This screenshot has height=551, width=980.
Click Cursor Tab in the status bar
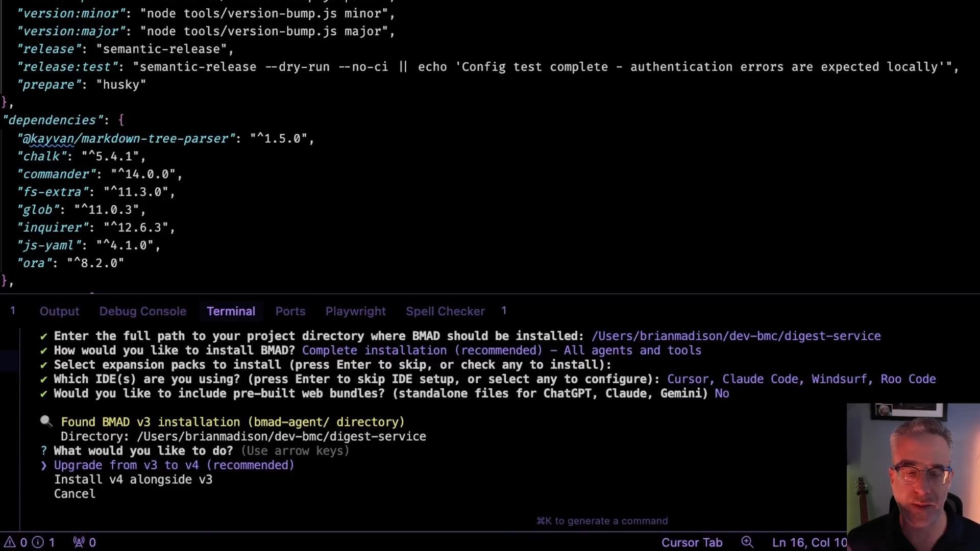[x=692, y=542]
